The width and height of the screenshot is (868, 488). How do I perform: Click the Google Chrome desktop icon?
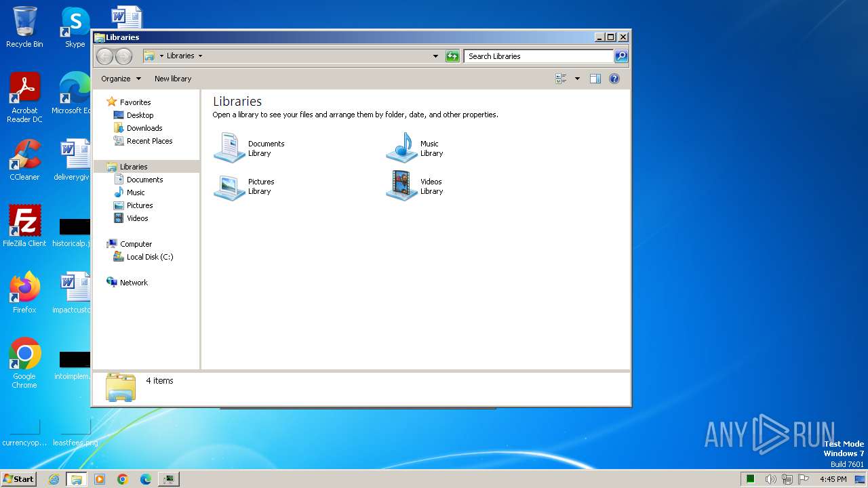(24, 363)
